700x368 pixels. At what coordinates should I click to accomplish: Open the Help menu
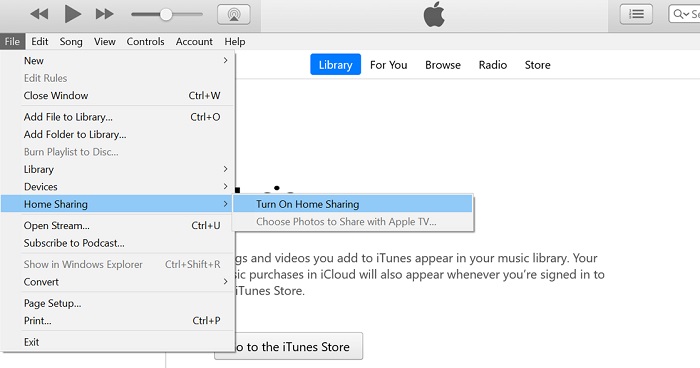(235, 42)
